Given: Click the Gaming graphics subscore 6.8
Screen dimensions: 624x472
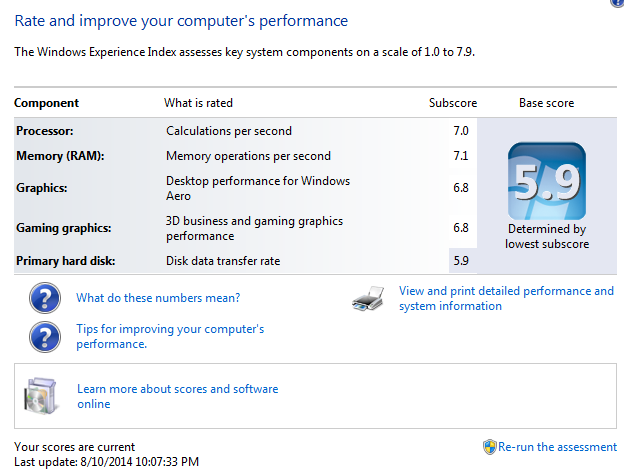Looking at the screenshot, I should 461,228.
